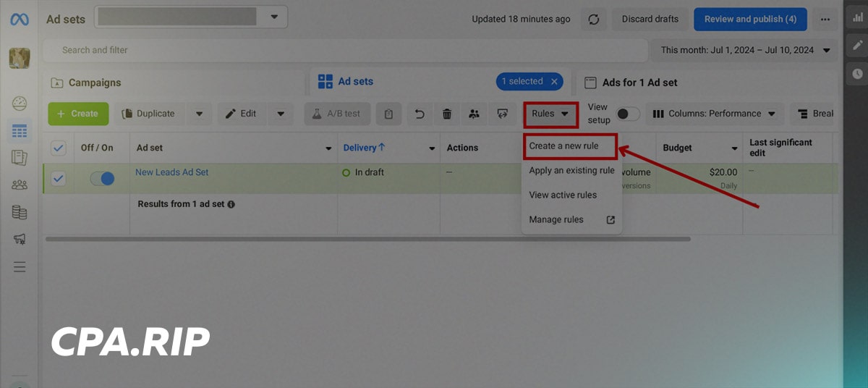Viewport: 868px width, 388px height.
Task: Click the Meta logo icon
Action: click(20, 19)
